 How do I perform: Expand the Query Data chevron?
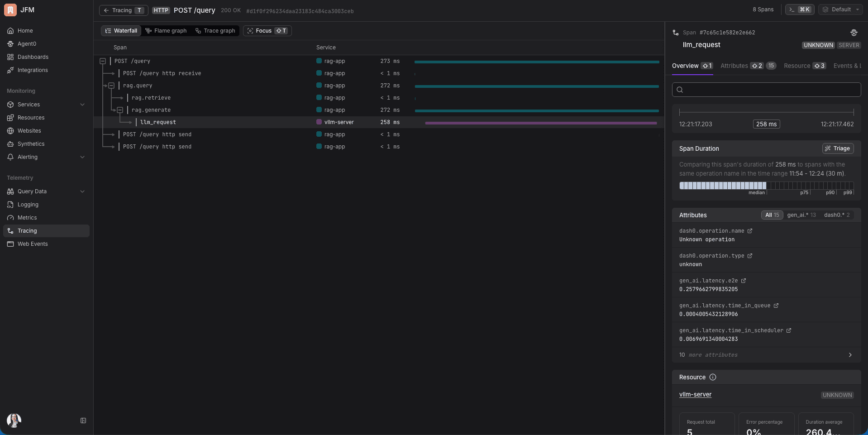(82, 191)
